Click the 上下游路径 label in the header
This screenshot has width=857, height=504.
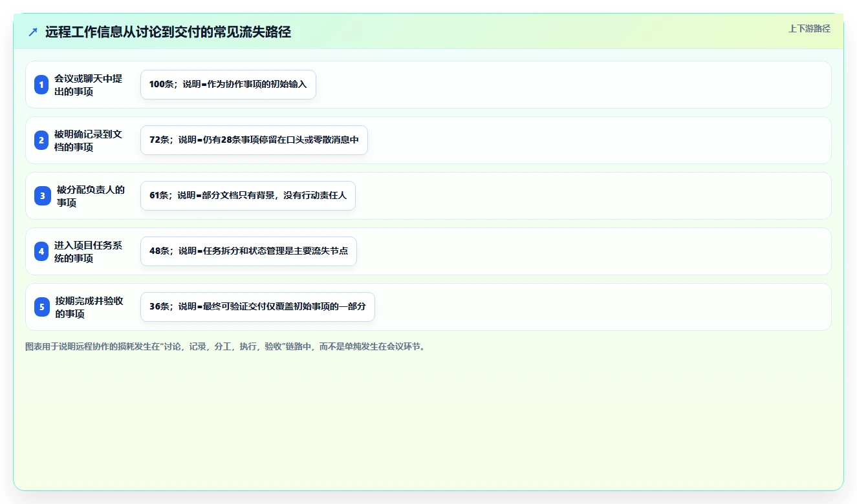[x=809, y=28]
